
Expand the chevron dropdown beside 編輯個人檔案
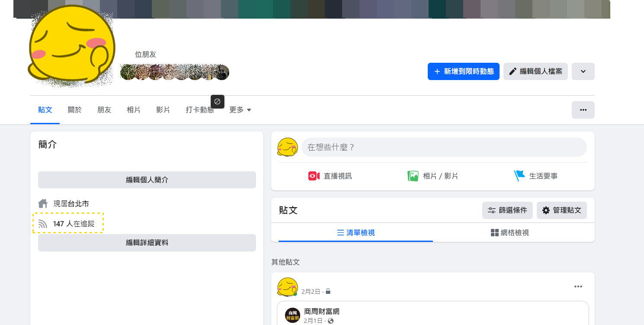click(x=583, y=71)
